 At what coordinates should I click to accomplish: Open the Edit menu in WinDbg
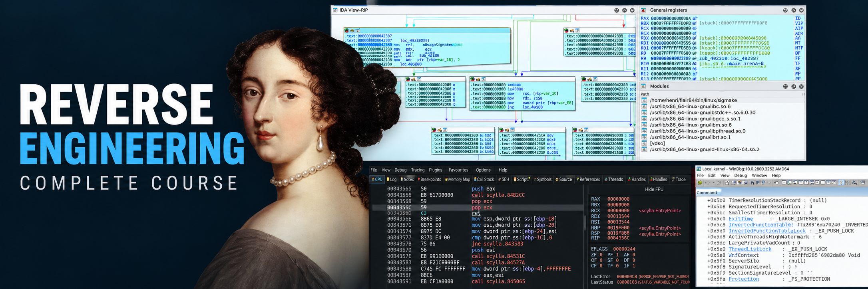(712, 176)
